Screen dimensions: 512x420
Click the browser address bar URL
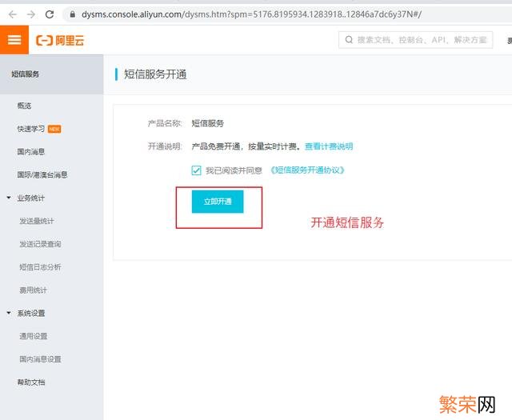click(251, 14)
